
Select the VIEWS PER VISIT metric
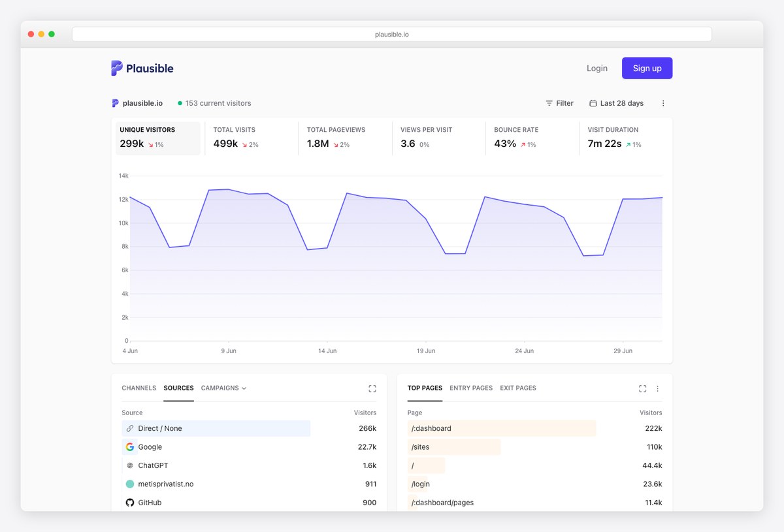tap(438, 138)
